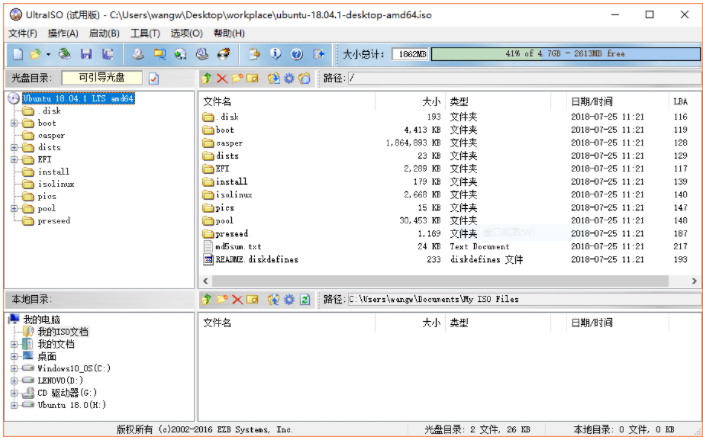Click the 41% of 4.7GB capacity bar
The image size is (703, 440).
[565, 54]
